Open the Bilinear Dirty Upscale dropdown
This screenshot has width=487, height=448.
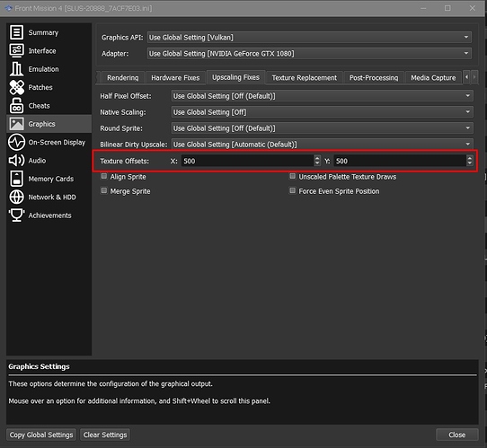coord(322,145)
